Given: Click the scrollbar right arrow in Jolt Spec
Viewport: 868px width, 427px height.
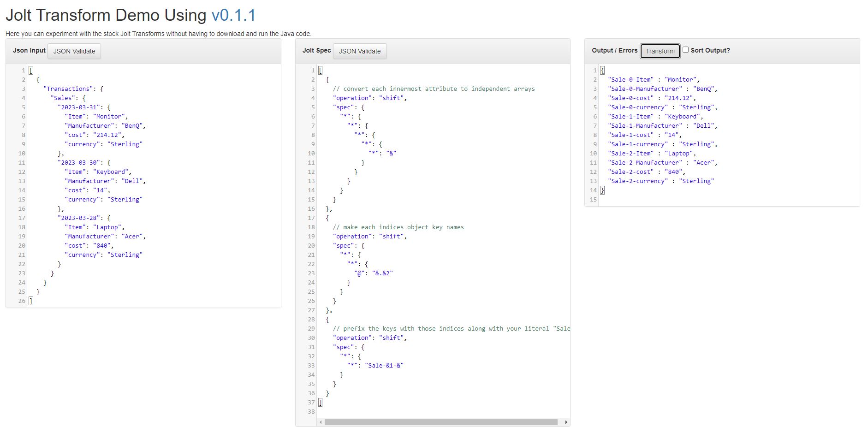Looking at the screenshot, I should [566, 422].
